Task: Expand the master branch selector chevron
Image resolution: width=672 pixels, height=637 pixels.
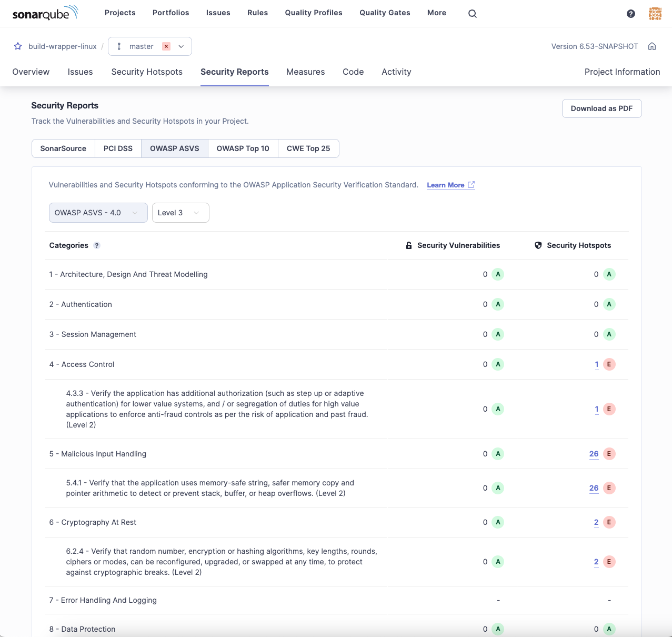Action: [180, 46]
